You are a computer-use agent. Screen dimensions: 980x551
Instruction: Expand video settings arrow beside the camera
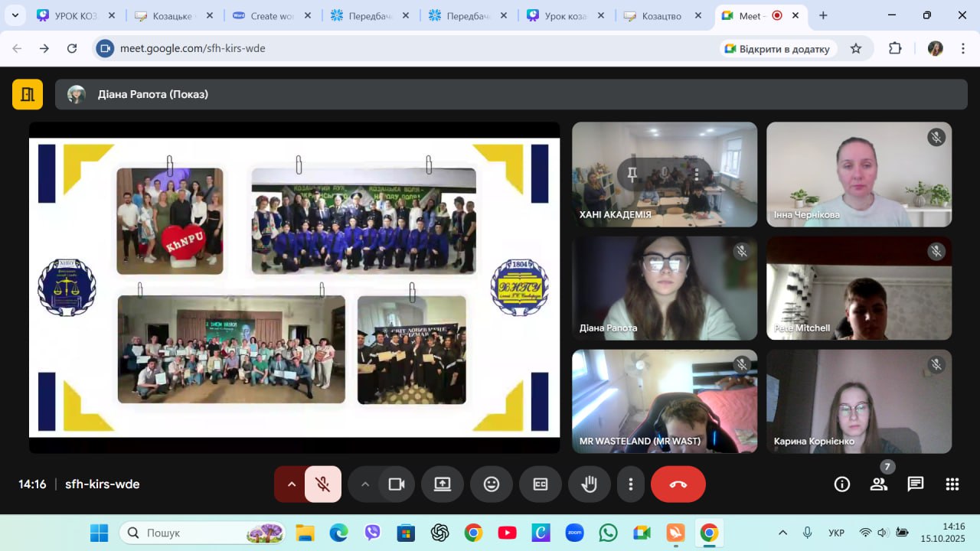click(x=365, y=484)
